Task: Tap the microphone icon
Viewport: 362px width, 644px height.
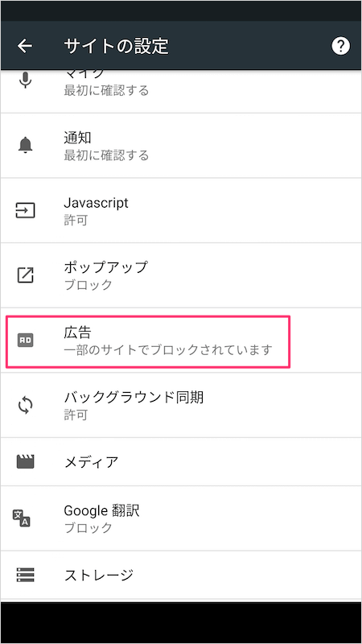Action: point(26,80)
